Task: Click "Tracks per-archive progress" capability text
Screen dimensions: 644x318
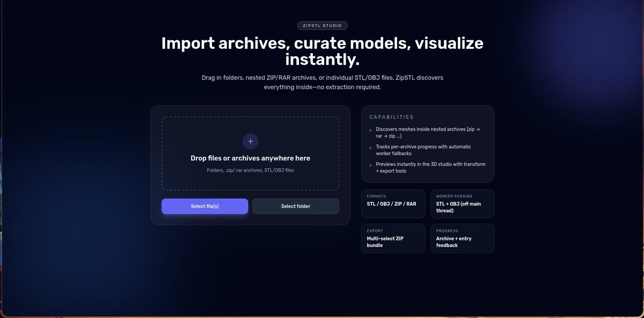Action: 423,150
